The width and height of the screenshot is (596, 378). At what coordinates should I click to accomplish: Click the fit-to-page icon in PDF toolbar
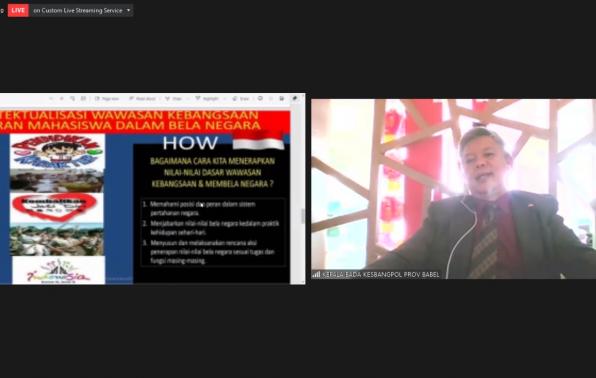(83, 98)
